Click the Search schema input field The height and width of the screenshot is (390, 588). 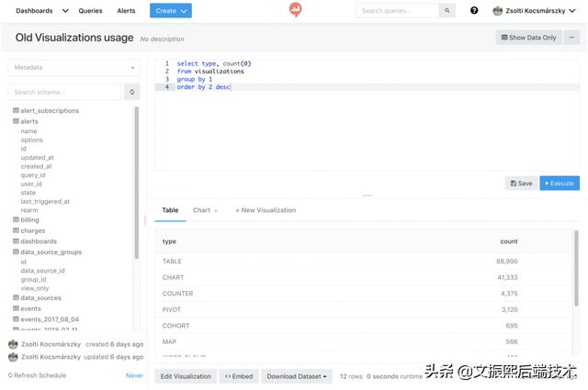point(65,92)
